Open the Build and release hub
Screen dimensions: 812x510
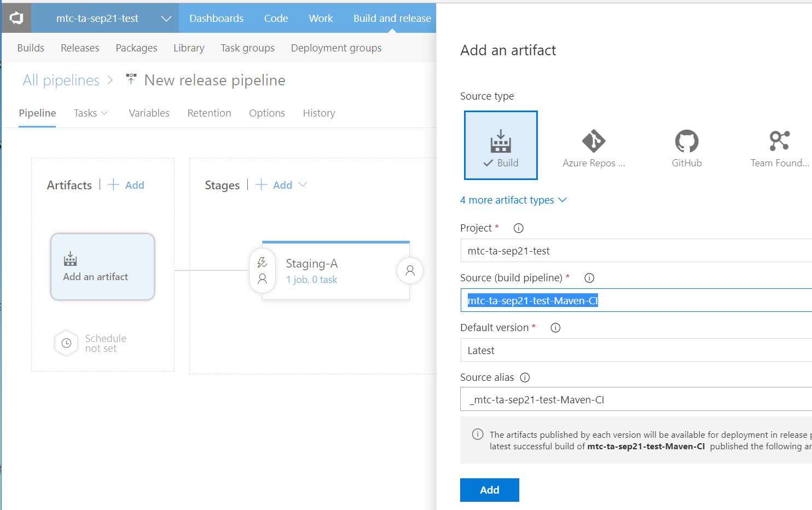point(392,18)
